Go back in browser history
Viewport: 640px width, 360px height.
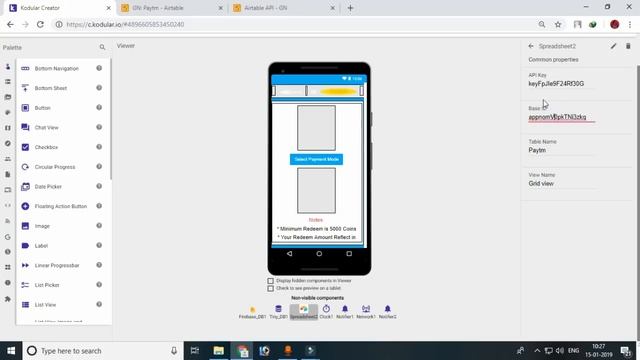pyautogui.click(x=10, y=24)
